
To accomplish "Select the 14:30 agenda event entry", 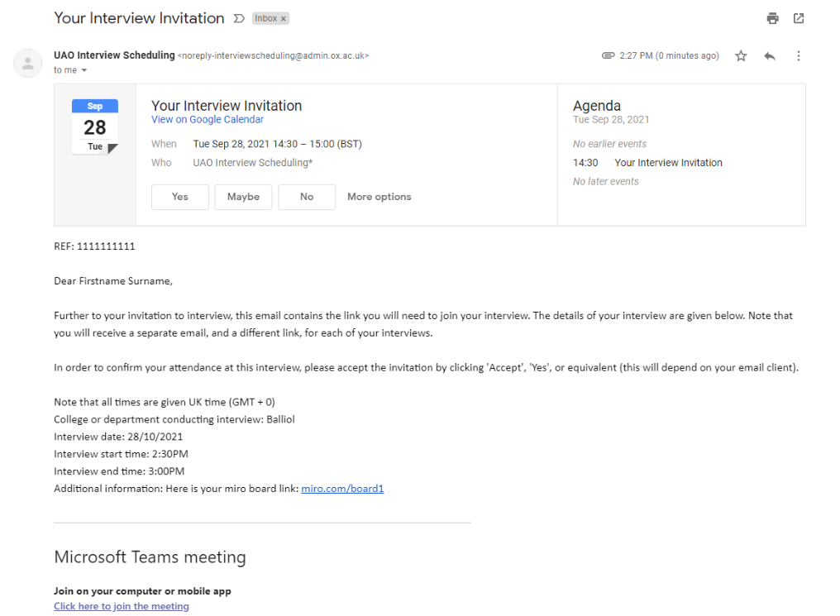I will click(647, 163).
